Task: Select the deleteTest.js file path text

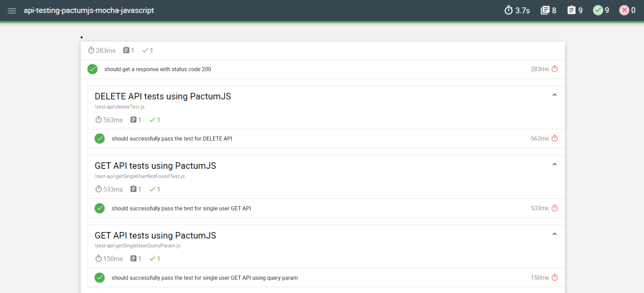Action: (119, 107)
